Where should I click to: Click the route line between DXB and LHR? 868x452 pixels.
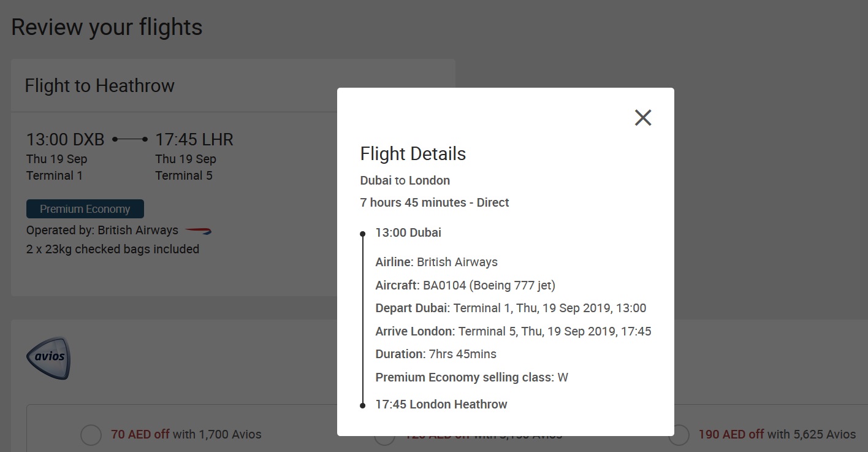130,140
